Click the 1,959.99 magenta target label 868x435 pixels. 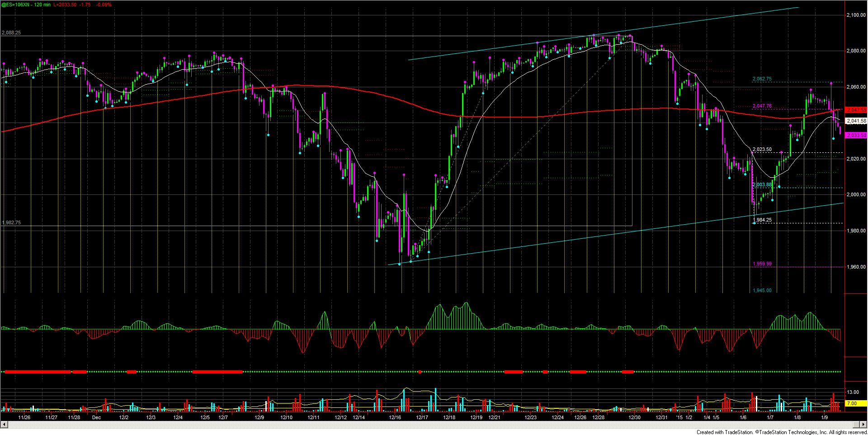pyautogui.click(x=762, y=264)
